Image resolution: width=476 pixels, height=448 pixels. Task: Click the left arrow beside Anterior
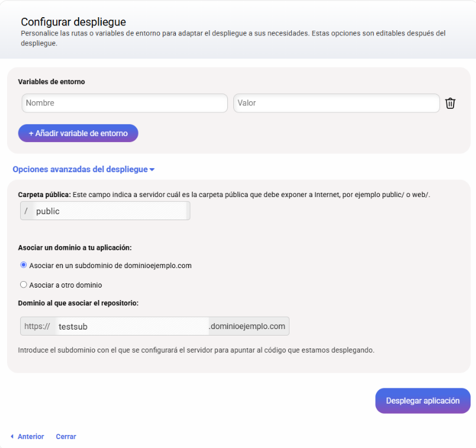[12, 437]
